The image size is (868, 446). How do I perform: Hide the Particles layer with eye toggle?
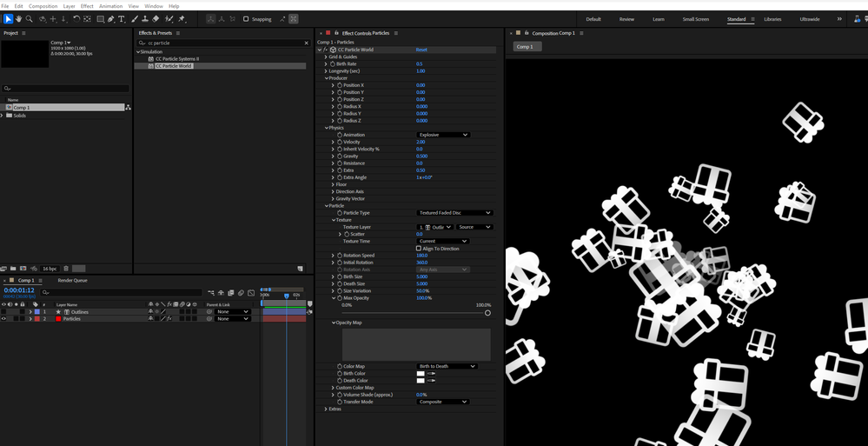pos(3,319)
